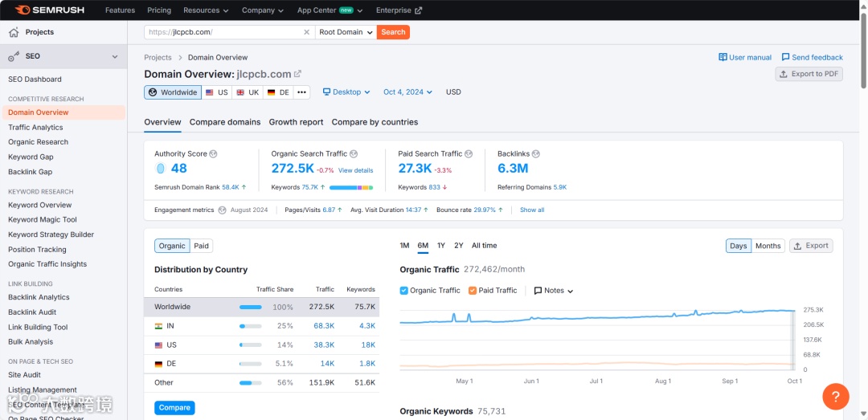Click the organic keywords distribution color bar
The image size is (868, 420).
(351, 188)
